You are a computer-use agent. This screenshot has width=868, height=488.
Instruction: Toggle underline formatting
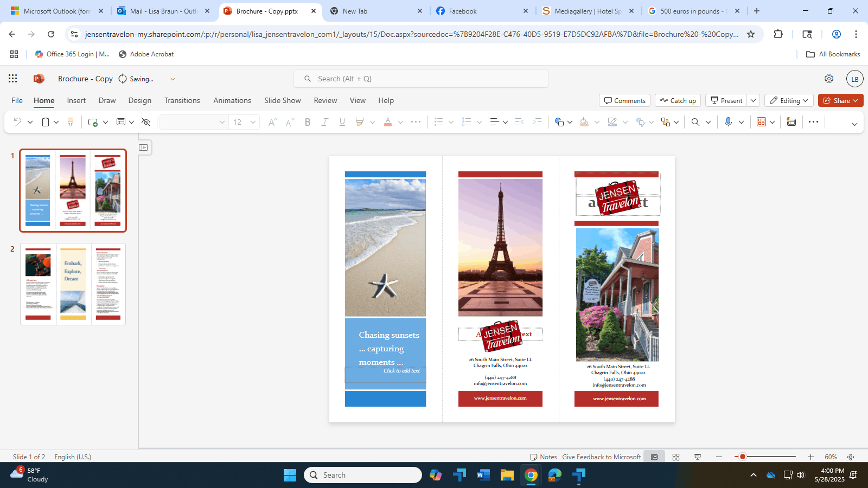(x=342, y=121)
